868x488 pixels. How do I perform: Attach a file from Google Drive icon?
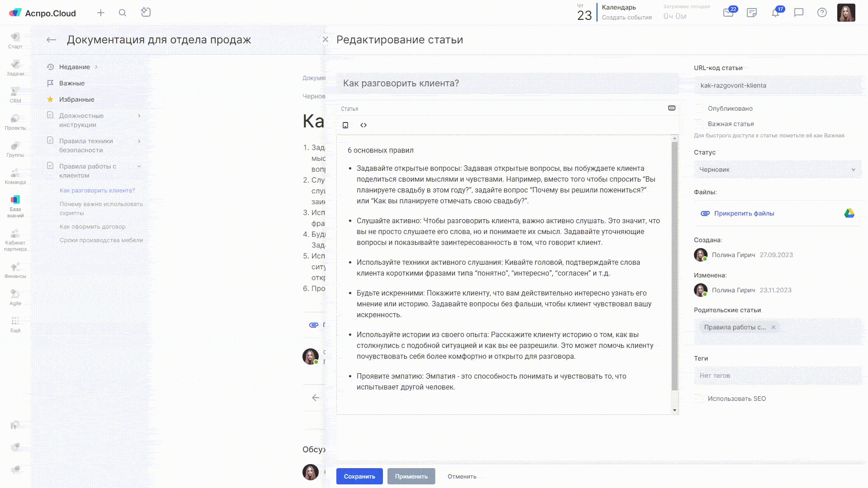click(849, 213)
